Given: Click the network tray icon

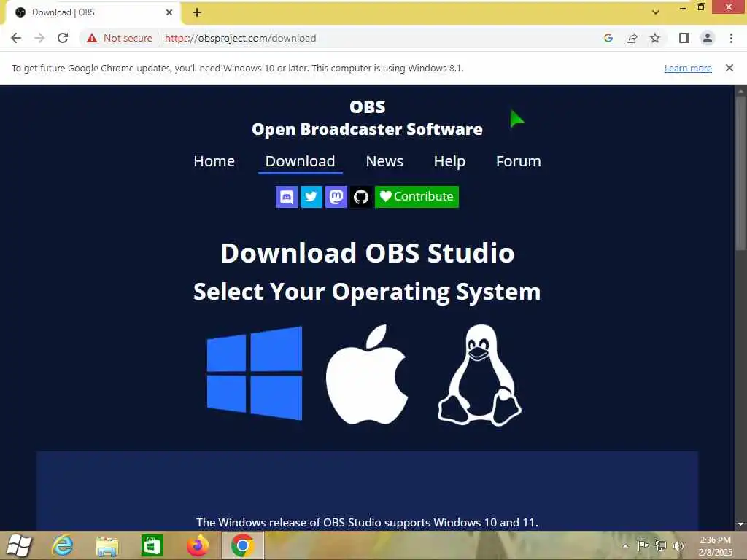Looking at the screenshot, I should pyautogui.click(x=660, y=545).
